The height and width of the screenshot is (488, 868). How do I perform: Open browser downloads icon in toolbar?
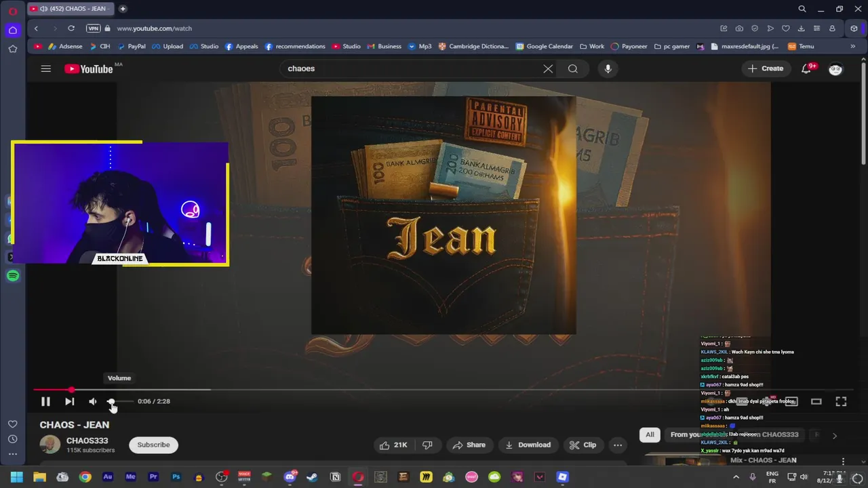pyautogui.click(x=802, y=28)
